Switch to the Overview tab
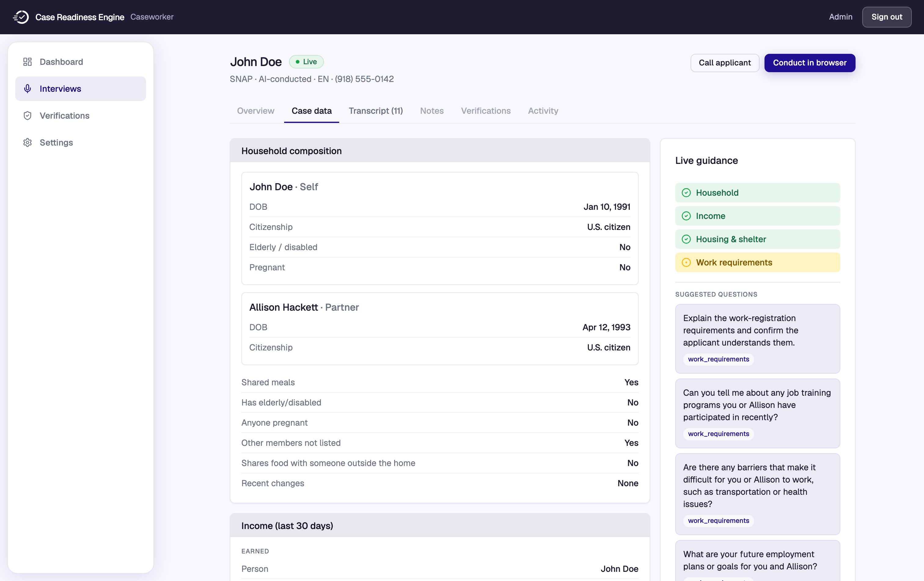 pyautogui.click(x=255, y=111)
